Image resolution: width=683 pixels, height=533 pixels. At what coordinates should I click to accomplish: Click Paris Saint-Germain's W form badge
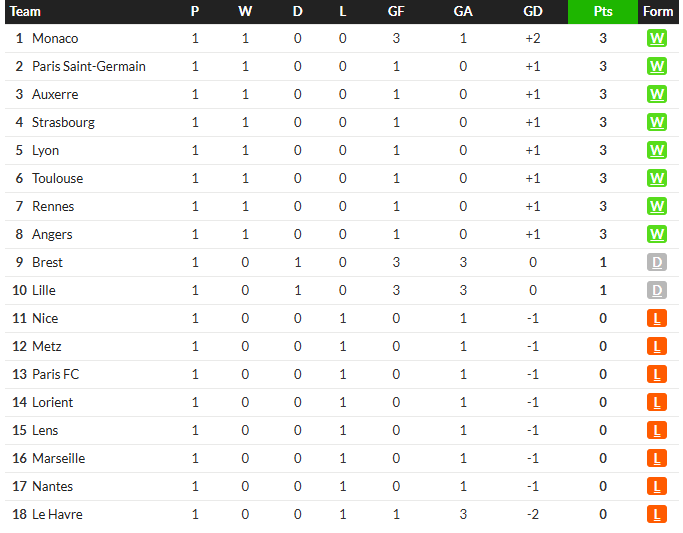pos(656,66)
